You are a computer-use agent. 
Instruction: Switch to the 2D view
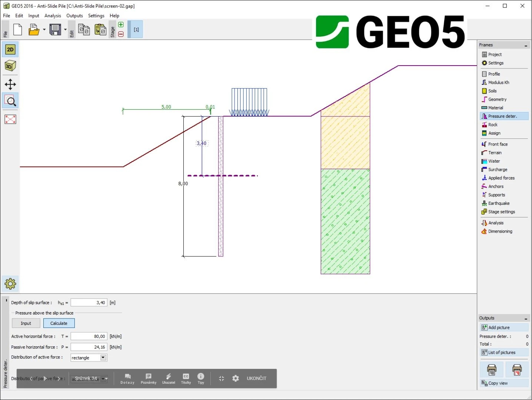[10, 50]
